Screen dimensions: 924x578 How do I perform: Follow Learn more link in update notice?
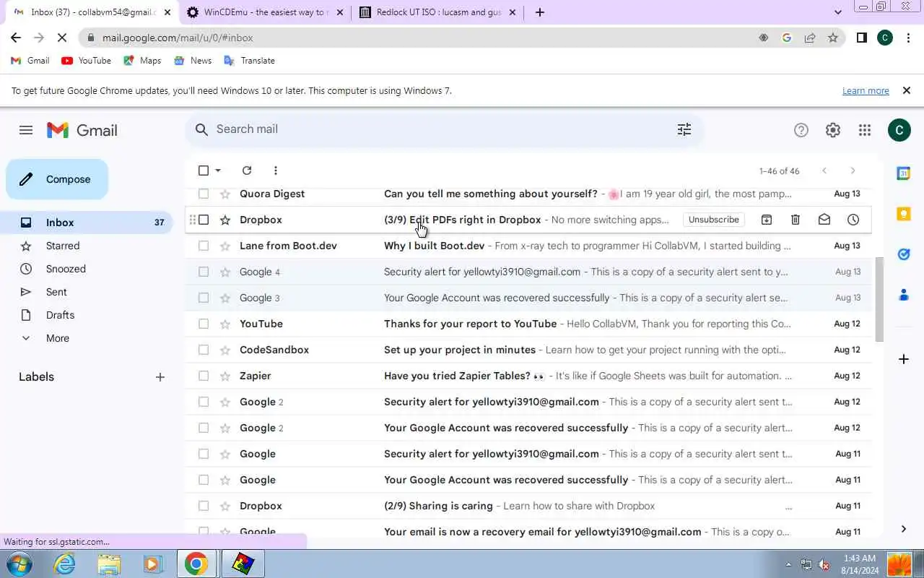pos(866,91)
